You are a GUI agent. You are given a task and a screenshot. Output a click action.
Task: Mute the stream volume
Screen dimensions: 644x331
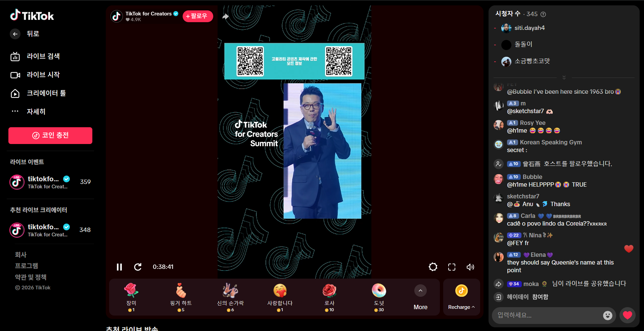[470, 267]
